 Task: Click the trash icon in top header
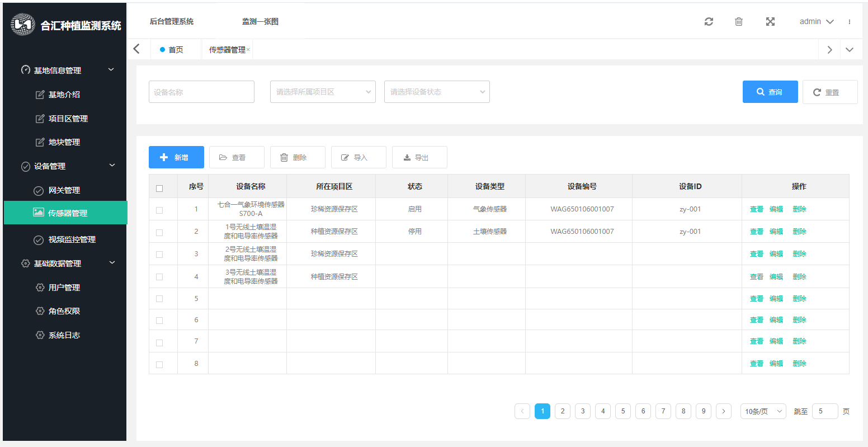pyautogui.click(x=739, y=22)
